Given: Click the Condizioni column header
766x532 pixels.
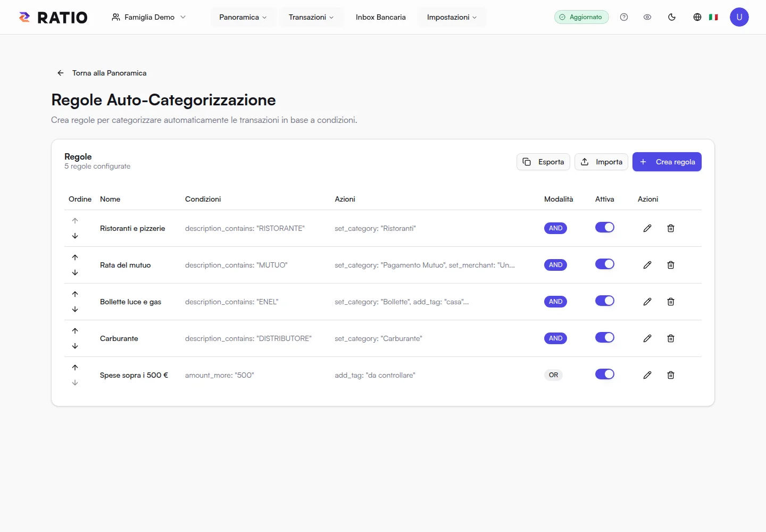Looking at the screenshot, I should (203, 199).
